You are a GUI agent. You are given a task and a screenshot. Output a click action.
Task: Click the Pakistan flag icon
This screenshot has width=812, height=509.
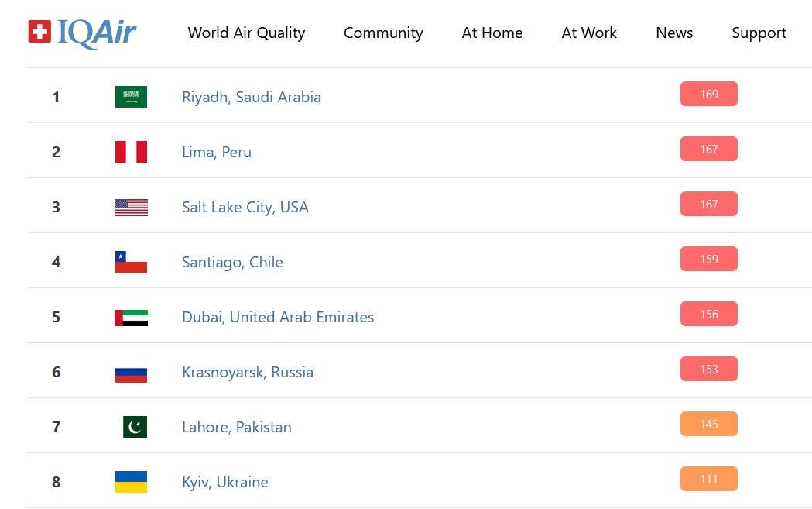coord(135,427)
